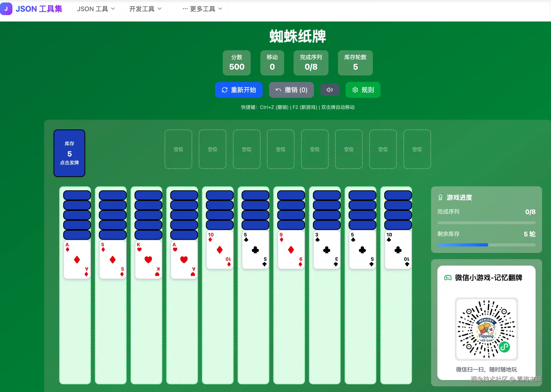Click the purple J logo icon

tap(6, 9)
